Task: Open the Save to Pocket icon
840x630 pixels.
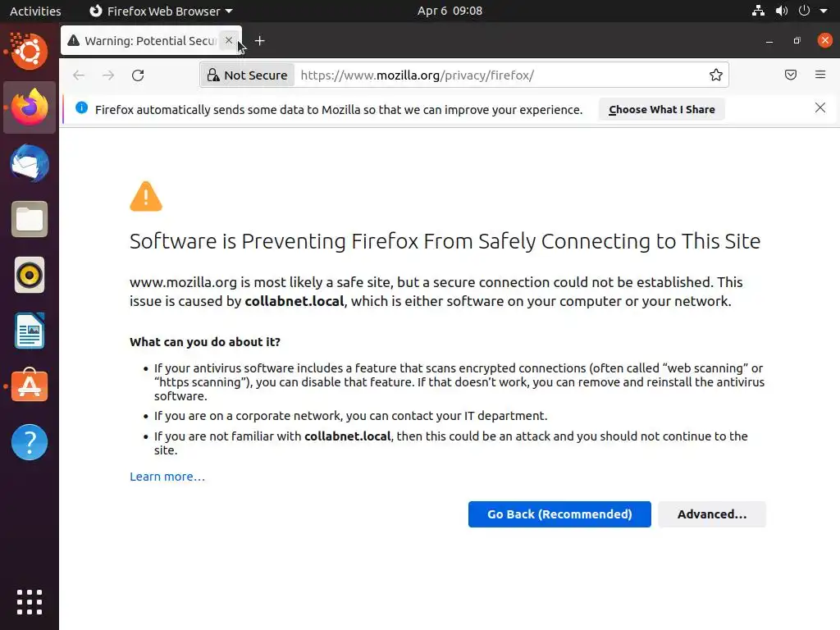Action: [x=791, y=75]
